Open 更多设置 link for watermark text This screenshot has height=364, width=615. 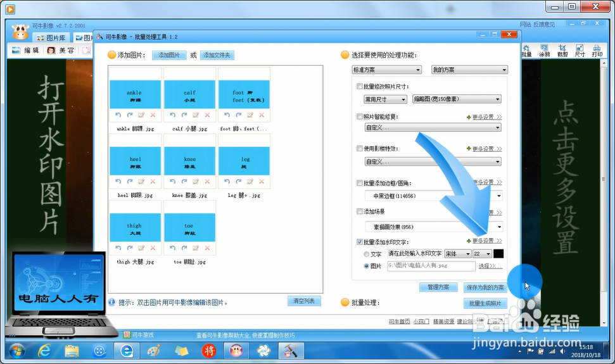(x=487, y=241)
